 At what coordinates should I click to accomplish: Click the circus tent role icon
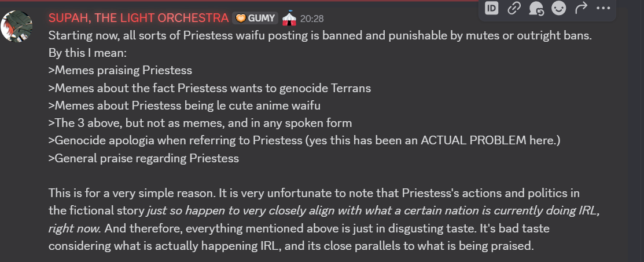(289, 18)
